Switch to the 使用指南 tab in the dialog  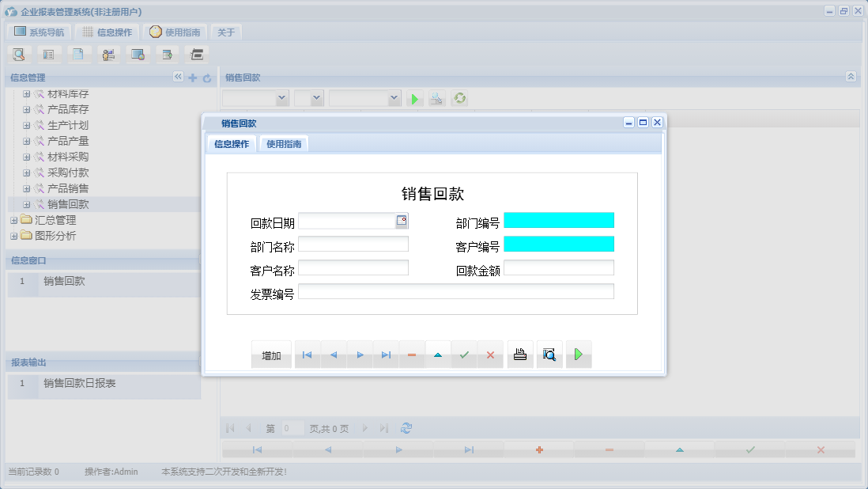click(284, 143)
